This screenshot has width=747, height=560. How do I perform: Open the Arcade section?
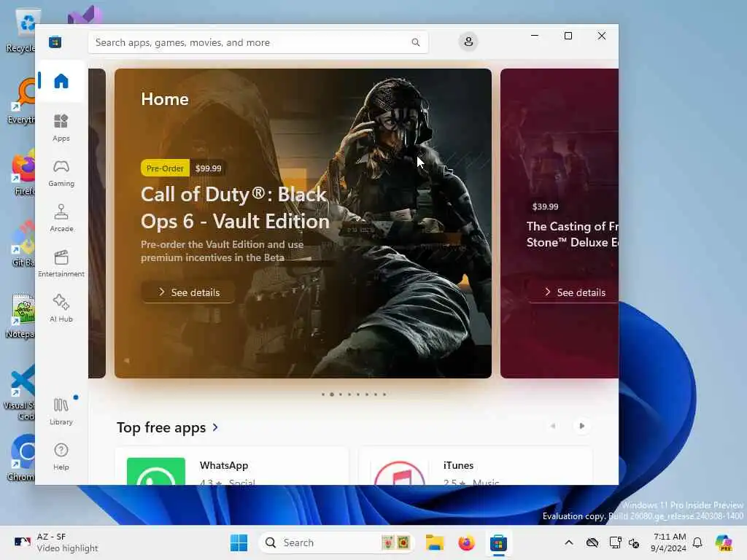[x=61, y=218]
